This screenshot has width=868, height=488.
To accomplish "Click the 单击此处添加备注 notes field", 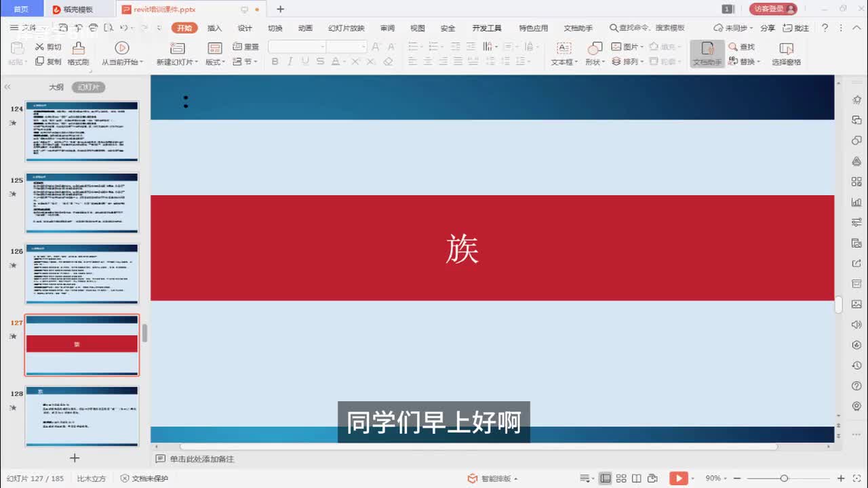I will (x=201, y=459).
